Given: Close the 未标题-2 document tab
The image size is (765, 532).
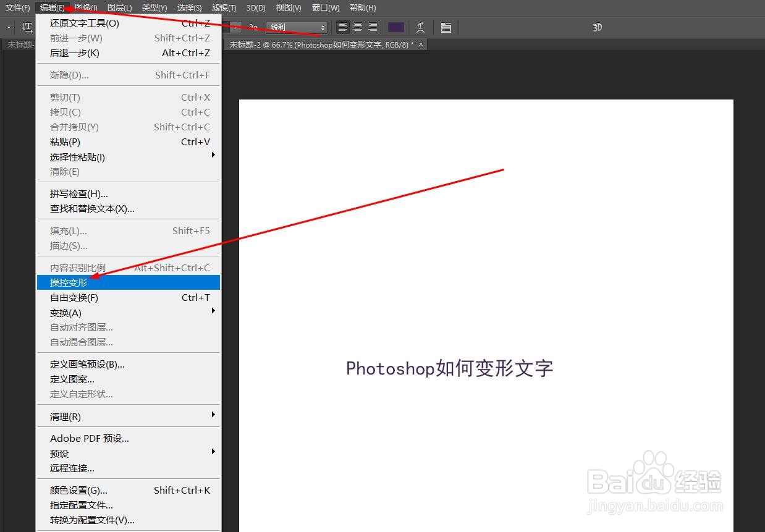Looking at the screenshot, I should coord(420,44).
